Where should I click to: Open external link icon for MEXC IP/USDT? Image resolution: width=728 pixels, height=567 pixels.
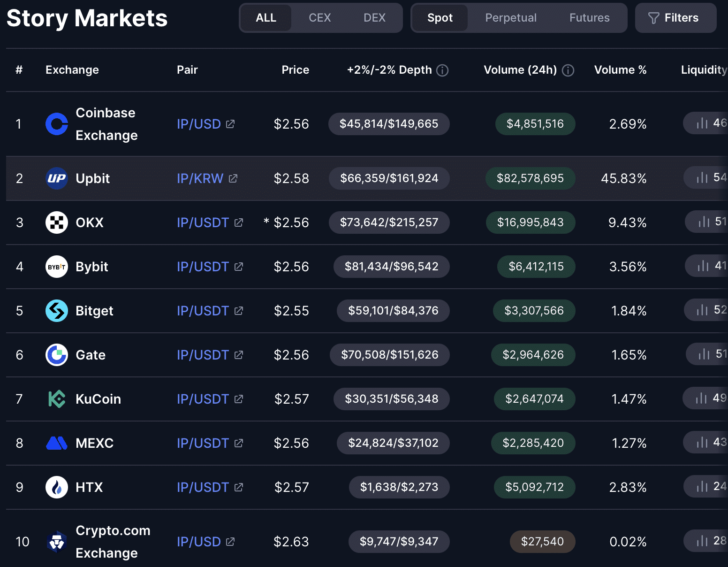click(x=239, y=443)
